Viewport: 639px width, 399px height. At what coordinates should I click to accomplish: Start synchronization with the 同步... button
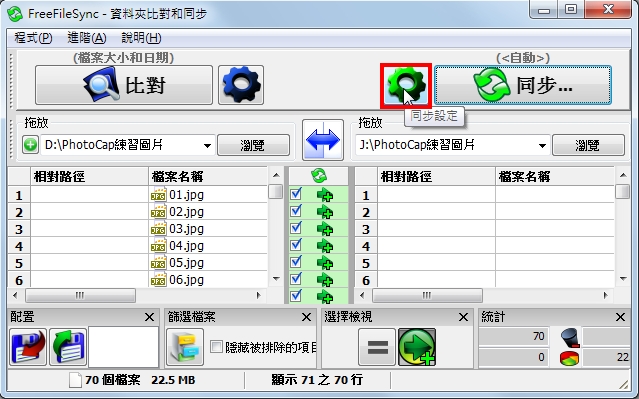tap(523, 85)
